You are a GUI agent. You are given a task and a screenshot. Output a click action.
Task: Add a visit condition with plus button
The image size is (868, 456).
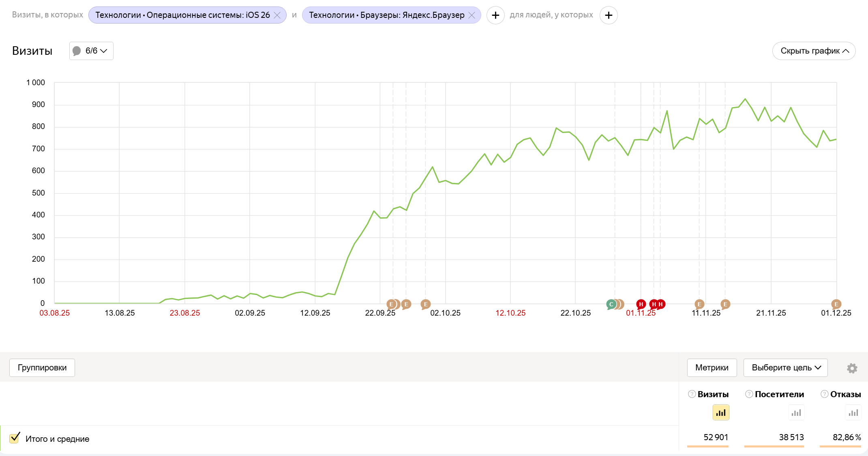pyautogui.click(x=495, y=15)
